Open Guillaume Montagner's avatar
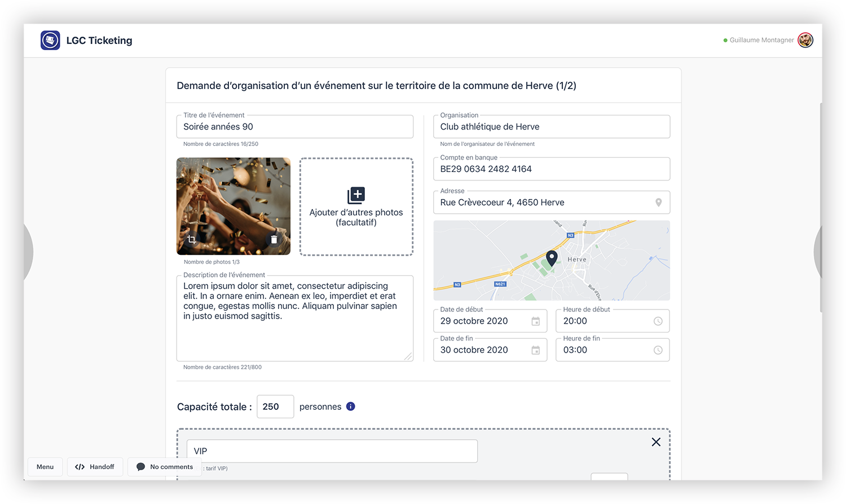Screen dimensions: 846x504 click(805, 40)
